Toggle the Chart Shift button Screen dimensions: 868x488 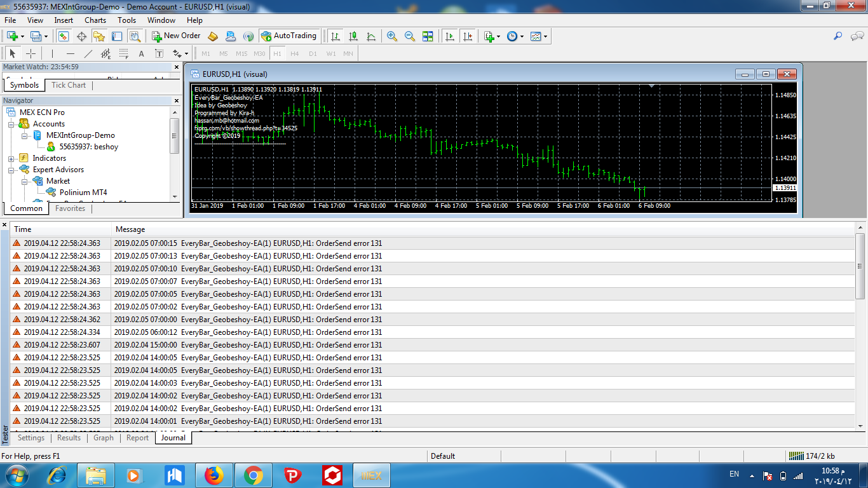[468, 36]
